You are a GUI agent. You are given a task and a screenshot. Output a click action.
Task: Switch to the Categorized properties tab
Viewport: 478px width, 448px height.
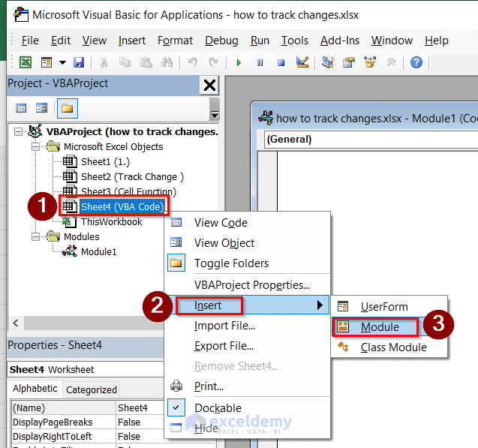(x=92, y=389)
